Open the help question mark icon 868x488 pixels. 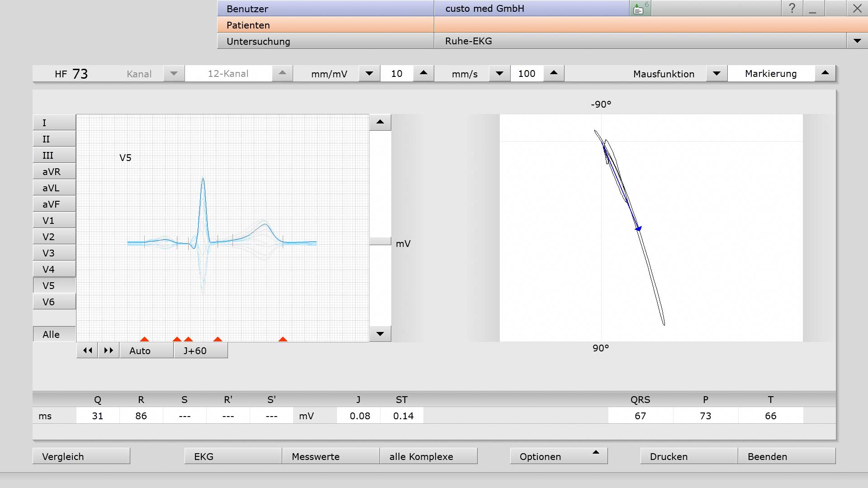(x=792, y=8)
